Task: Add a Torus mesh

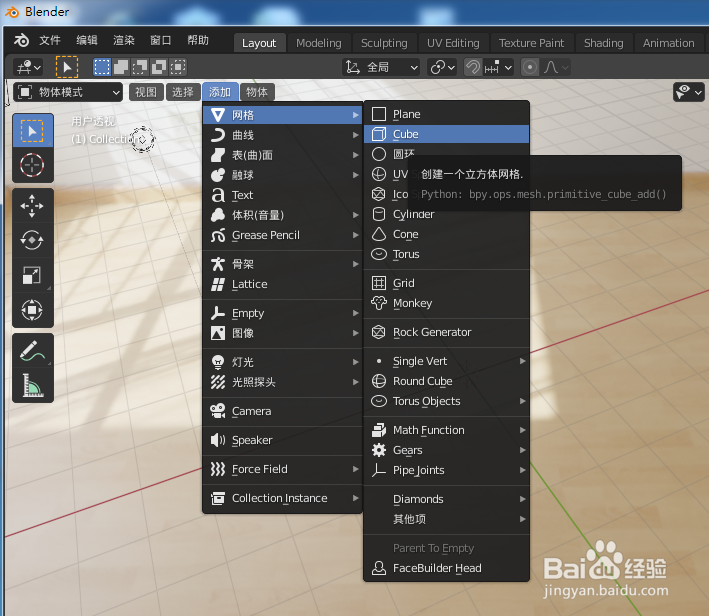Action: tap(446, 254)
